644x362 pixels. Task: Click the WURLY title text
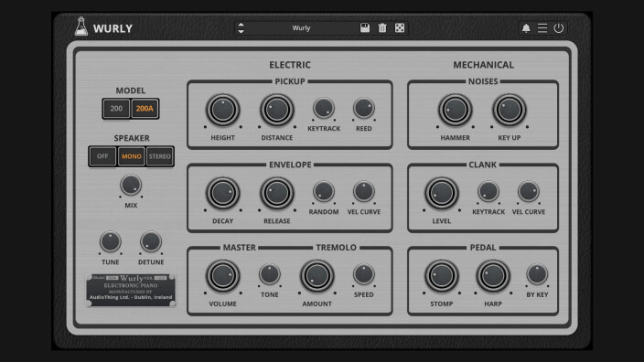point(113,28)
